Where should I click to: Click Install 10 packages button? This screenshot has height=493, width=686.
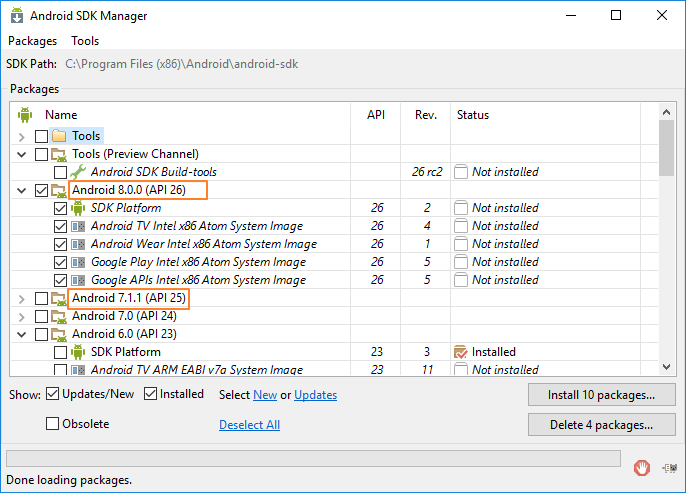click(602, 395)
